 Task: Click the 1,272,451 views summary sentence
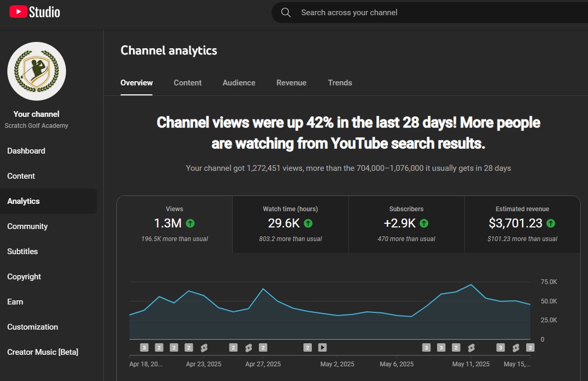[349, 168]
